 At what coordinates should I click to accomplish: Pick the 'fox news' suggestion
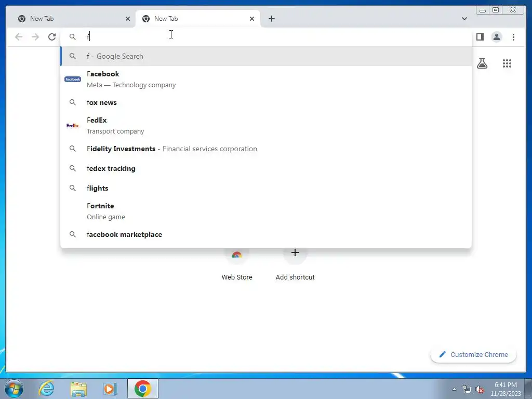(266, 102)
